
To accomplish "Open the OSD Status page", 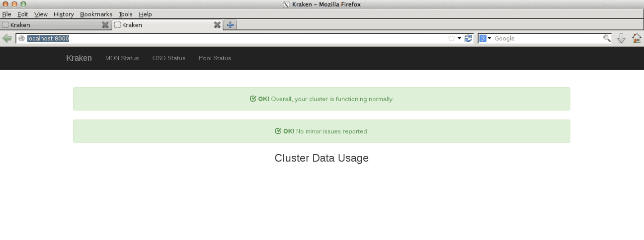I will [168, 58].
